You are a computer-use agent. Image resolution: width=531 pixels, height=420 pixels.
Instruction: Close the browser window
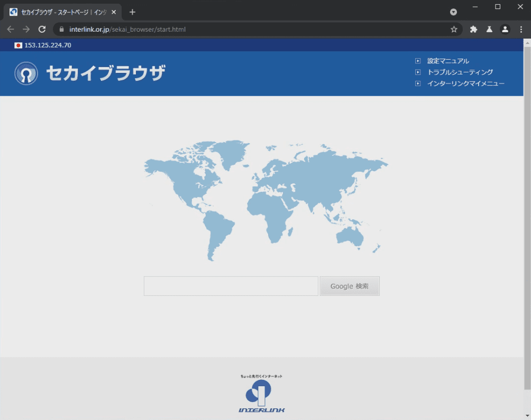520,7
